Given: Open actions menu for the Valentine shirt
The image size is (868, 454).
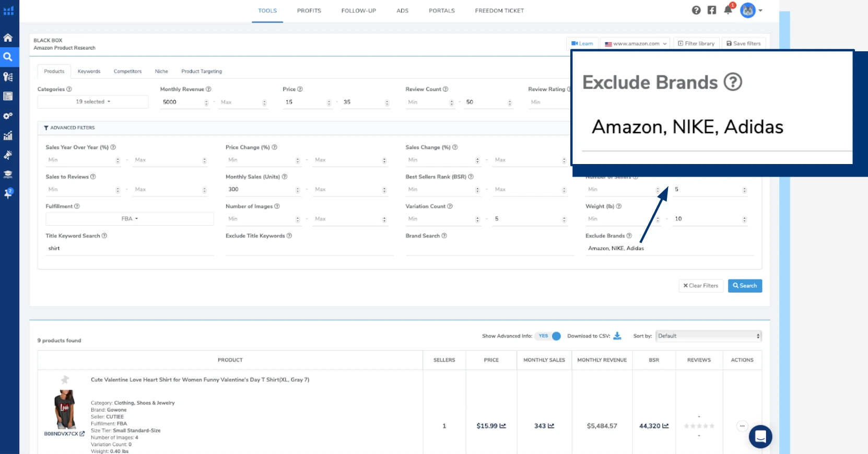Looking at the screenshot, I should tap(742, 426).
